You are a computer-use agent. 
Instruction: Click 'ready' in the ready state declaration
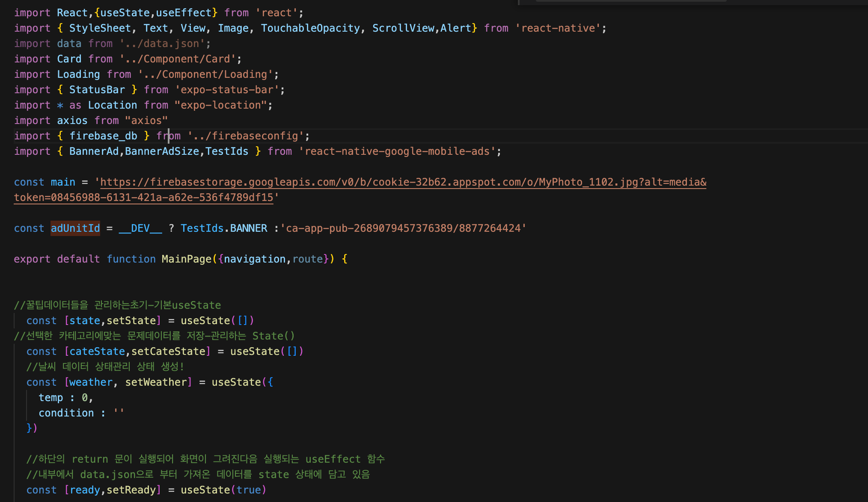[85, 490]
